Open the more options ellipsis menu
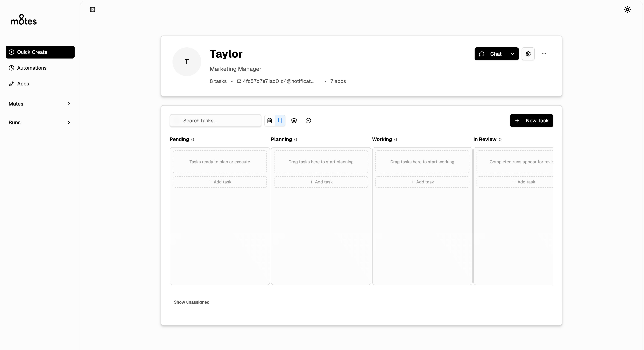The image size is (644, 350). pyautogui.click(x=544, y=53)
